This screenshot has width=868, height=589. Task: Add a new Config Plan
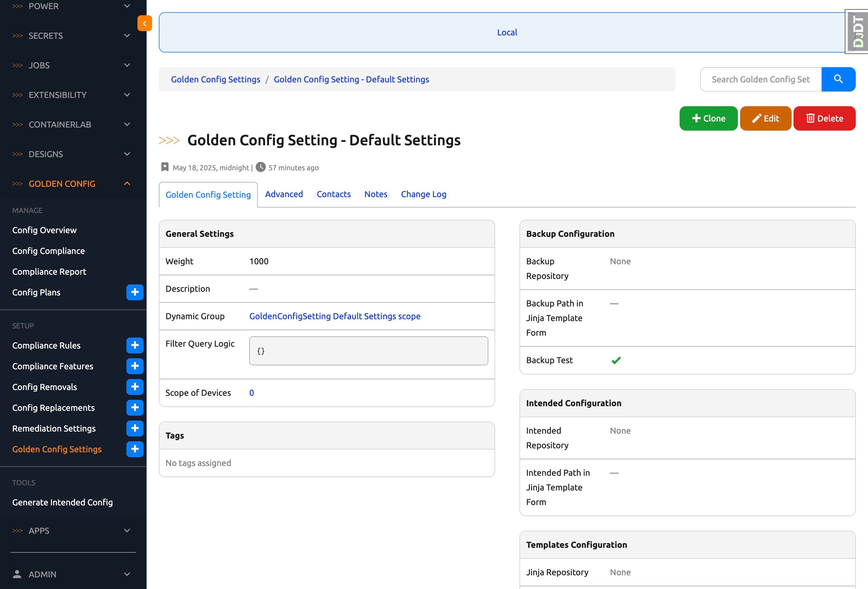point(135,292)
